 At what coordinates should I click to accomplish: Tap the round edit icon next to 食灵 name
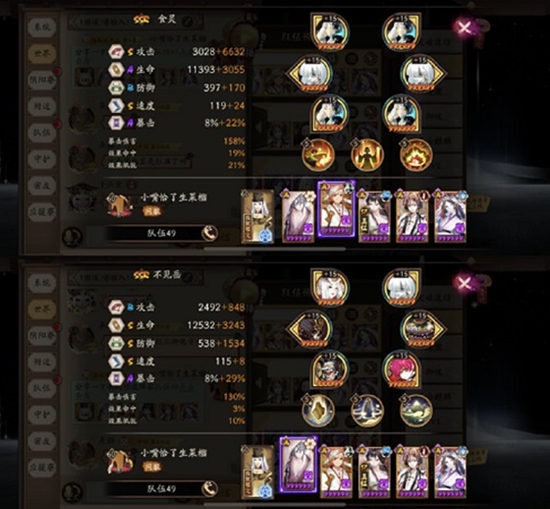188,21
